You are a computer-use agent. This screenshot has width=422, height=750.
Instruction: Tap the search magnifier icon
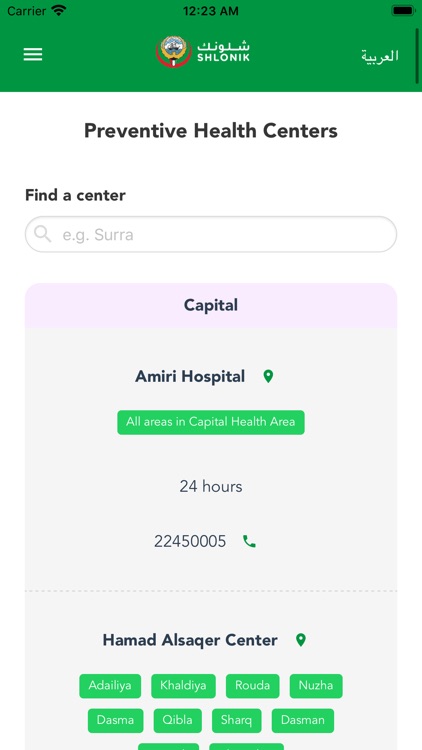click(43, 234)
